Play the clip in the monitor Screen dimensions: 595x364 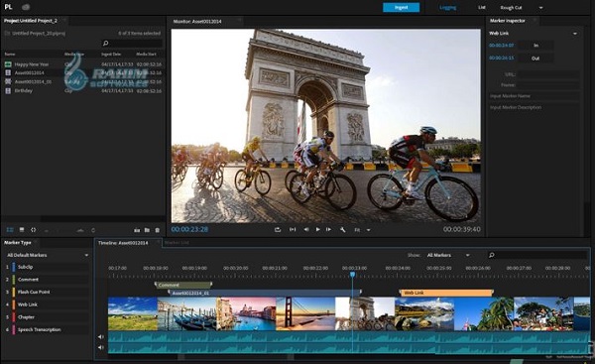point(317,230)
